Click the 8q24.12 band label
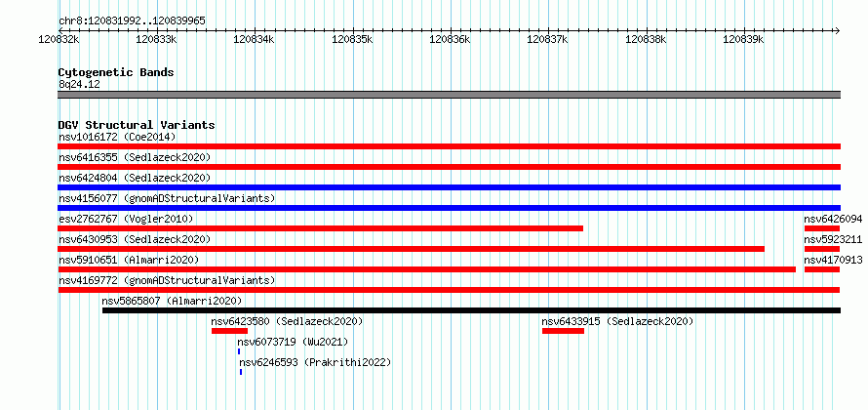Screen dimensions: 868x410 coord(79,85)
